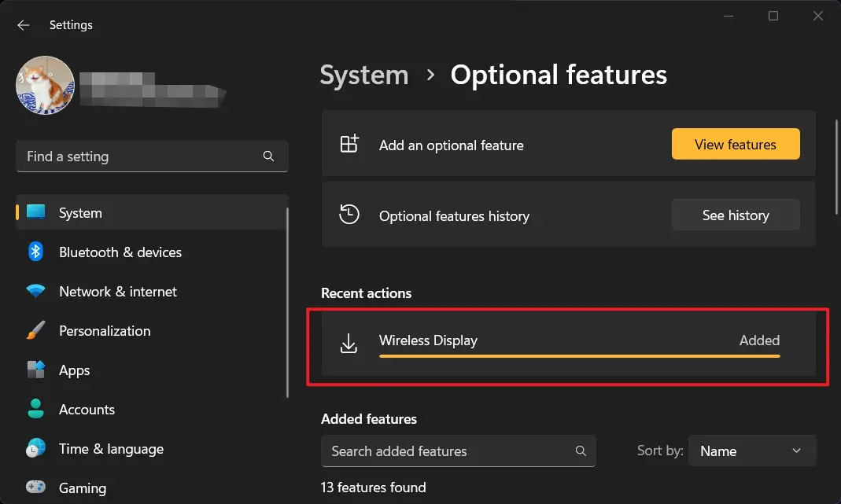
Task: Select the Network & internet icon
Action: [35, 291]
